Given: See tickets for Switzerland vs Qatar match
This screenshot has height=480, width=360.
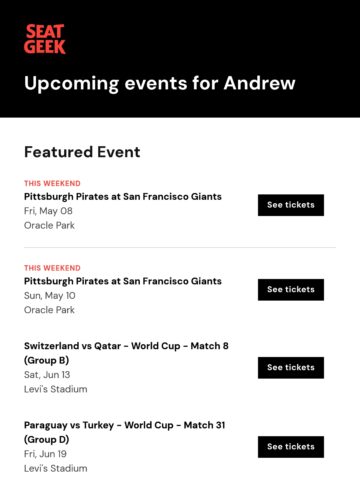Looking at the screenshot, I should pyautogui.click(x=291, y=368).
